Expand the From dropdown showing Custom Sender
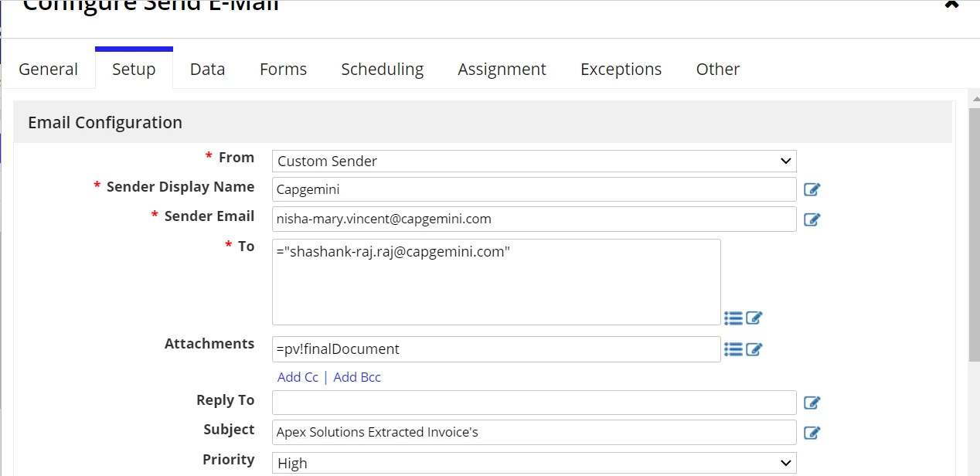Image resolution: width=980 pixels, height=476 pixels. click(534, 161)
